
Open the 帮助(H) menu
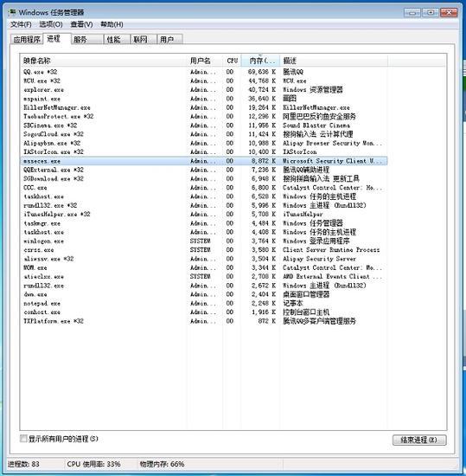pyautogui.click(x=112, y=24)
